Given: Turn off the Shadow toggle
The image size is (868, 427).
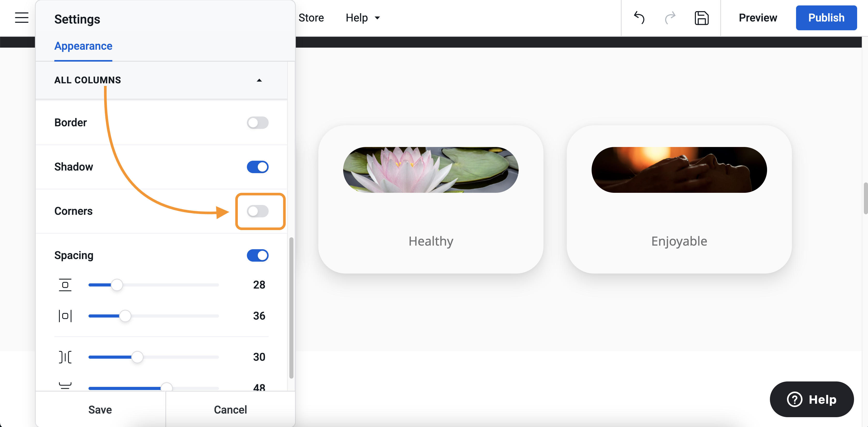Looking at the screenshot, I should pyautogui.click(x=258, y=167).
